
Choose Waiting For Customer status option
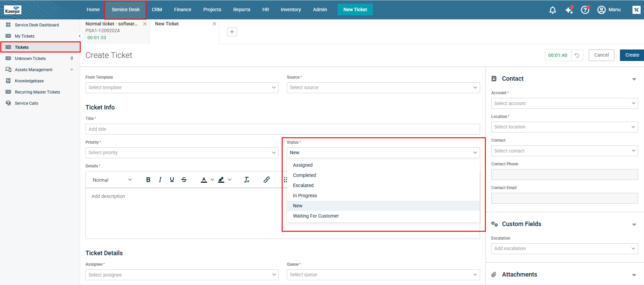316,216
